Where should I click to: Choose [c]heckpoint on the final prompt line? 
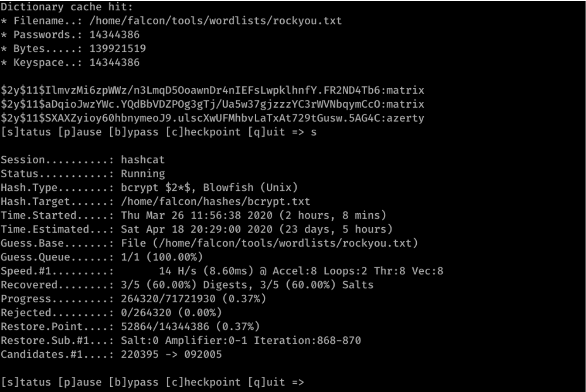click(203, 382)
